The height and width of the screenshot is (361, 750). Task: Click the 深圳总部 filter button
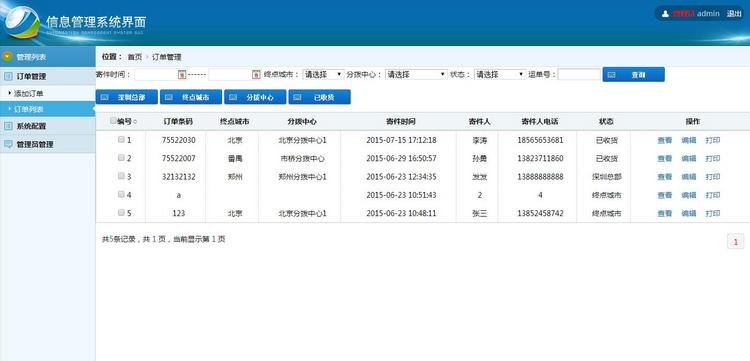tap(127, 97)
